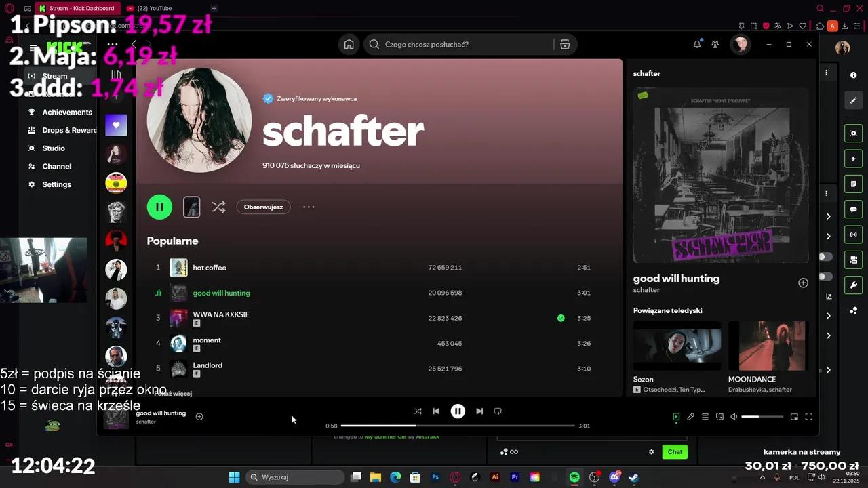868x488 pixels.
Task: Add current track to Liked via plus in player bar
Action: tap(199, 417)
